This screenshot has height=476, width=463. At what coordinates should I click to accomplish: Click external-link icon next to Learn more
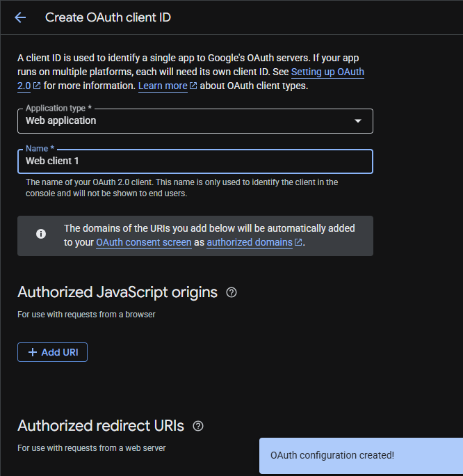(x=193, y=86)
